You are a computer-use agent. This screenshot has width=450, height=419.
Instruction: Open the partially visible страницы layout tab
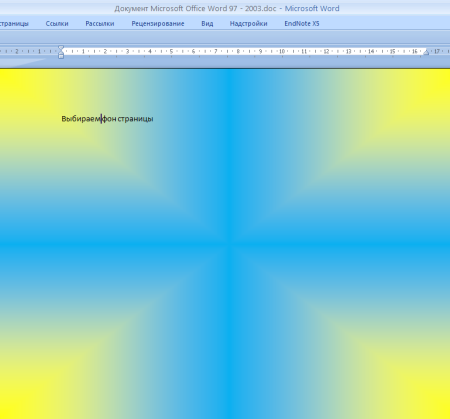[x=14, y=24]
